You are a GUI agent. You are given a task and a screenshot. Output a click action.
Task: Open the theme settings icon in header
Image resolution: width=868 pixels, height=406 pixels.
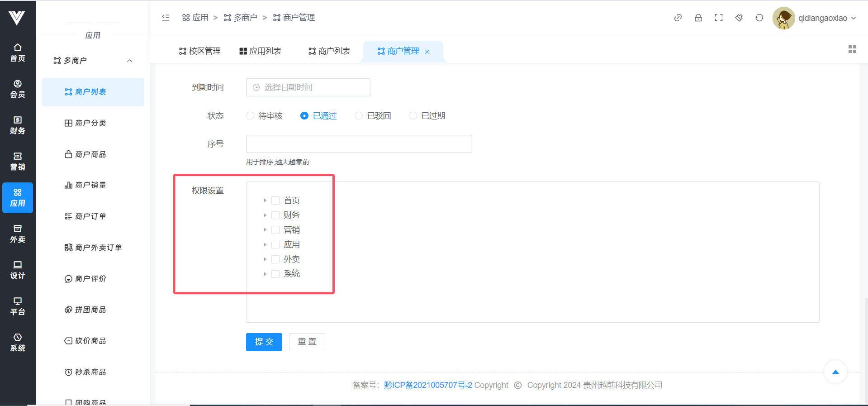pyautogui.click(x=739, y=18)
